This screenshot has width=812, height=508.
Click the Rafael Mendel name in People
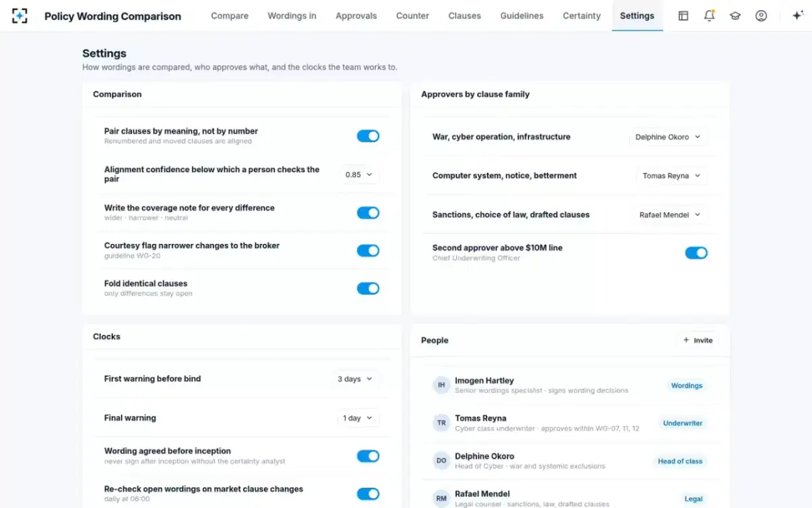click(x=482, y=494)
